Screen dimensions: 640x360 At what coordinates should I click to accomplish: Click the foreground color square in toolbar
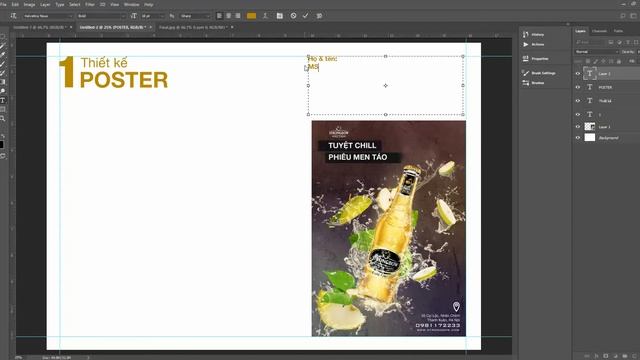[2, 144]
